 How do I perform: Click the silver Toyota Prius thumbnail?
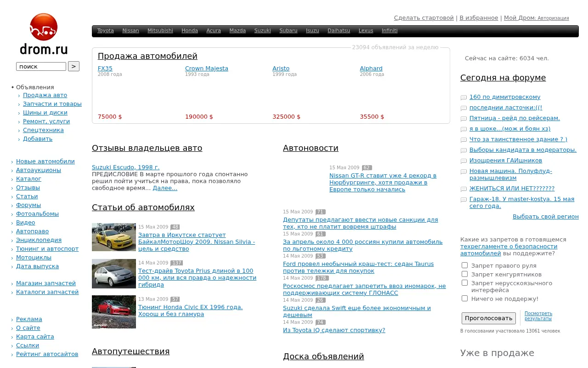[114, 274]
